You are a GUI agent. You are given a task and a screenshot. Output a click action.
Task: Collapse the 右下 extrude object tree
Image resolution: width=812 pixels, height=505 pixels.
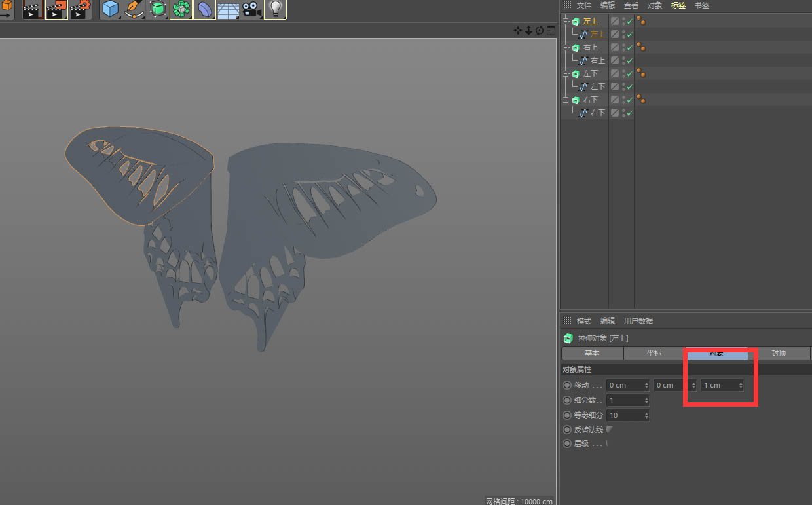[x=565, y=100]
